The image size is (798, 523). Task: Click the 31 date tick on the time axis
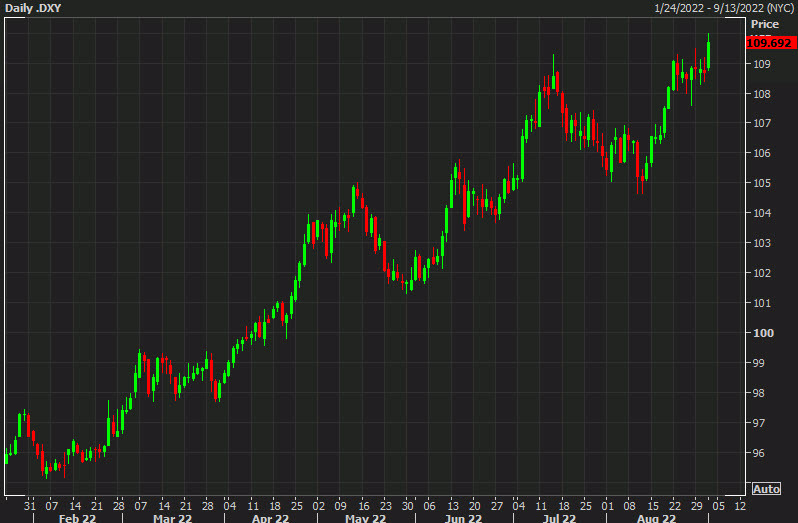30,504
